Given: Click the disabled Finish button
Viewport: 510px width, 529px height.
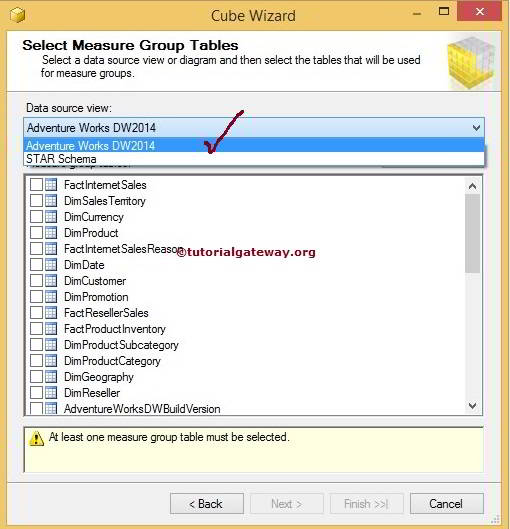Looking at the screenshot, I should (367, 504).
